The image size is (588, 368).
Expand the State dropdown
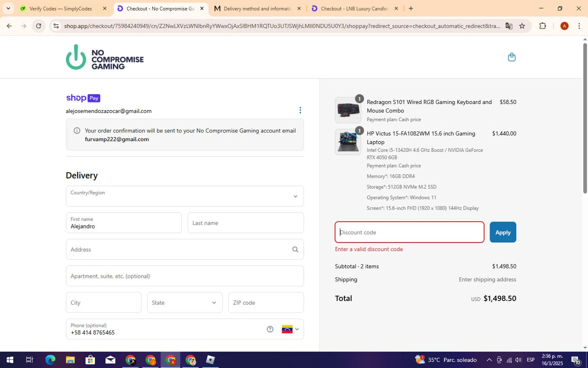click(185, 302)
